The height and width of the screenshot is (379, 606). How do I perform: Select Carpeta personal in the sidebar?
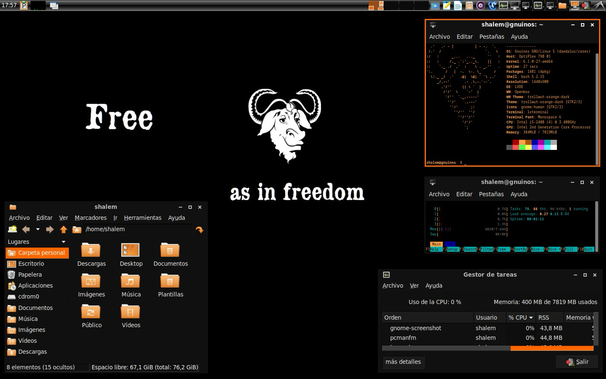(x=37, y=253)
